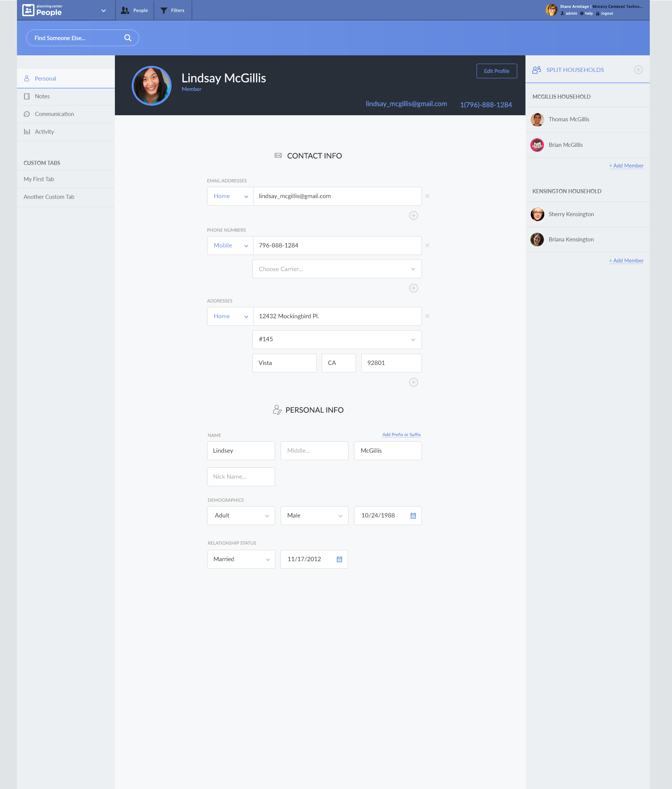
Task: Click the Nick Name input field
Action: [x=241, y=477]
